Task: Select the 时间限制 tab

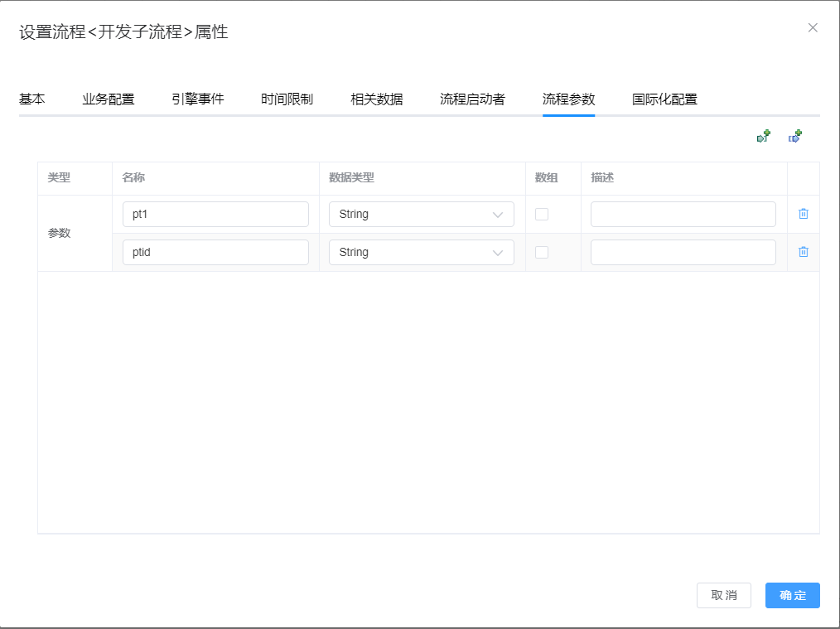Action: pos(287,99)
